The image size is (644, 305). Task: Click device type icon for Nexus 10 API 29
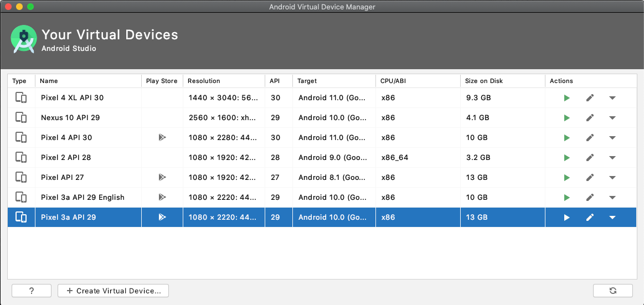coord(21,118)
